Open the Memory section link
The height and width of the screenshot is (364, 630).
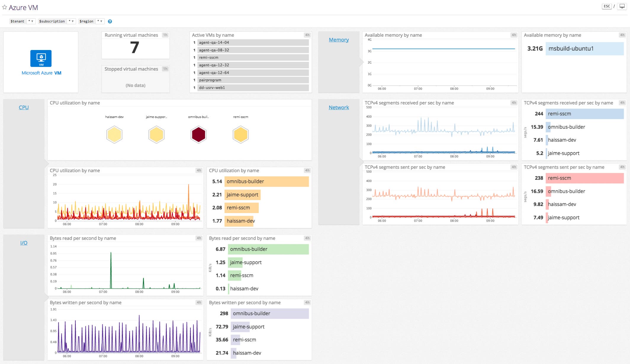pyautogui.click(x=339, y=39)
